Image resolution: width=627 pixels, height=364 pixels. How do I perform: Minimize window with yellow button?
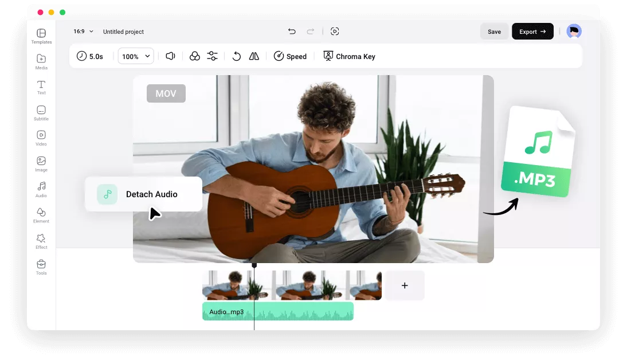(x=51, y=13)
